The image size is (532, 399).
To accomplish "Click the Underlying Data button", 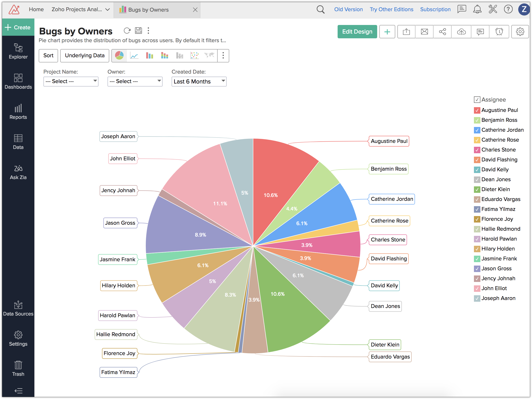I will (x=85, y=56).
